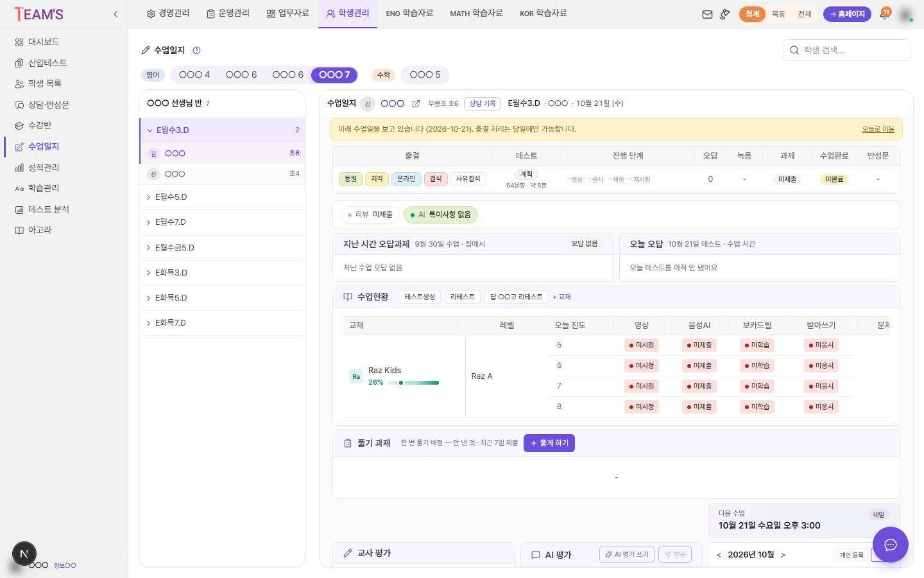Expand the E월수5.D class group
924x578 pixels.
(222, 197)
